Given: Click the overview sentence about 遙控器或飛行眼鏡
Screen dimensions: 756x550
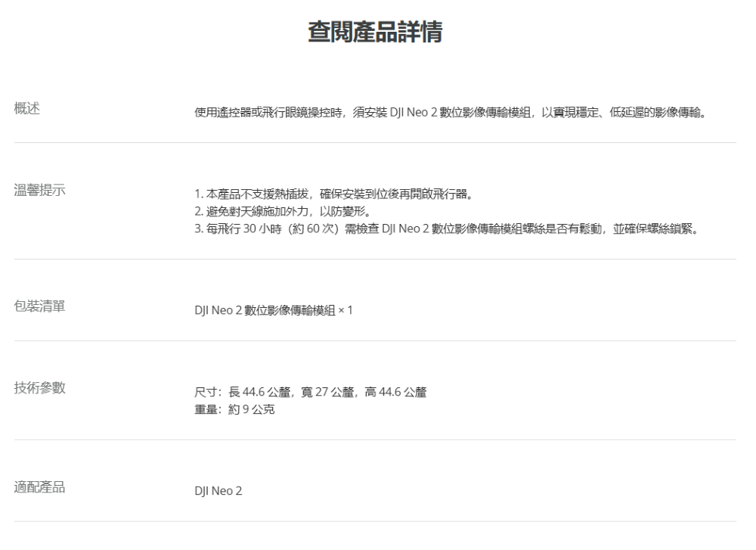Looking at the screenshot, I should [x=451, y=113].
